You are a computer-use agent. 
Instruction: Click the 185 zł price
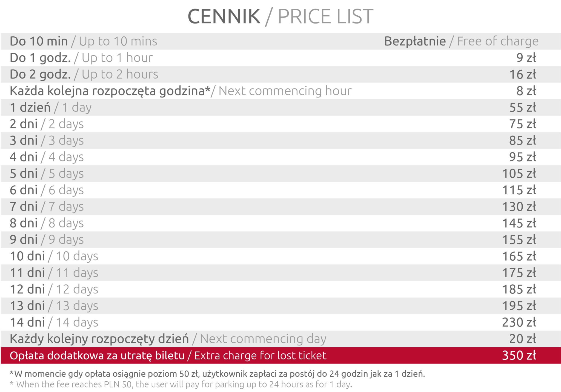[x=519, y=289]
